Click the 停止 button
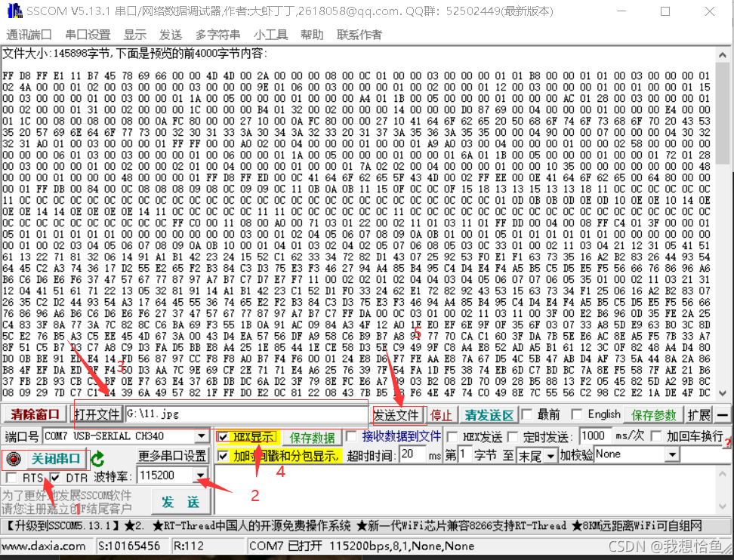Screen dimensions: 734x560 (x=441, y=415)
